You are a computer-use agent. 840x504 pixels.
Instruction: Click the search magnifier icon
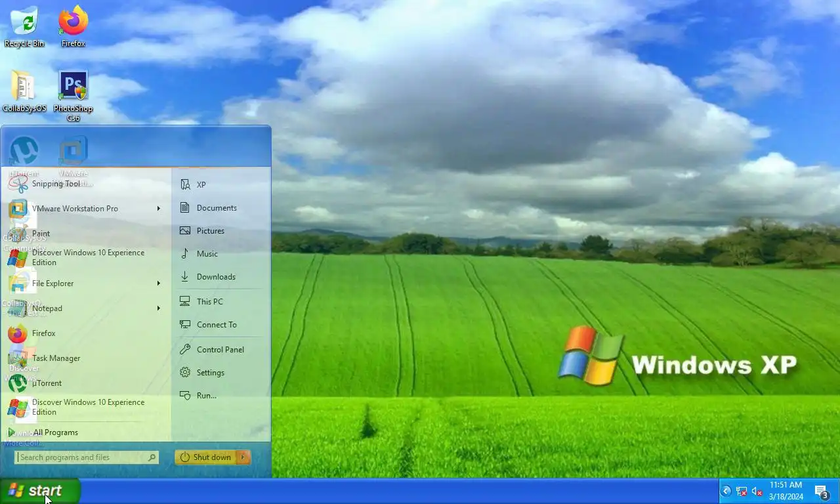[x=152, y=457]
